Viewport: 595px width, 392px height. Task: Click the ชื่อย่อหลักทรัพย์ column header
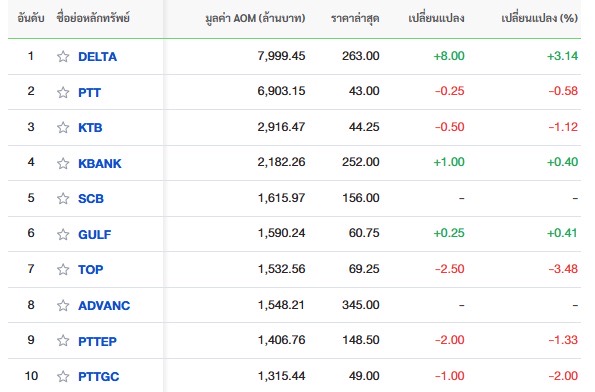point(93,18)
